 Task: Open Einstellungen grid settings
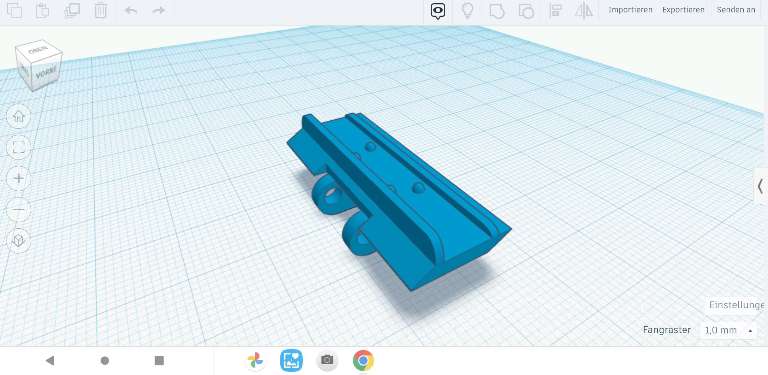point(737,305)
